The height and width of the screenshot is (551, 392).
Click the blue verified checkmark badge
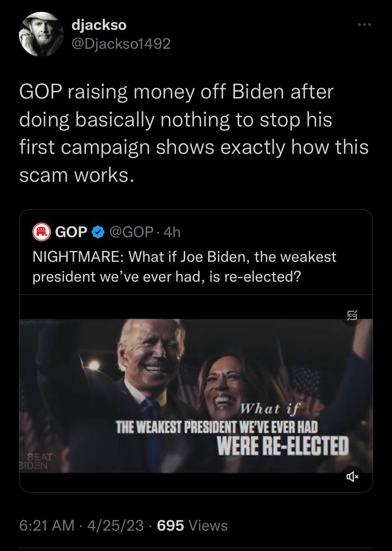98,231
